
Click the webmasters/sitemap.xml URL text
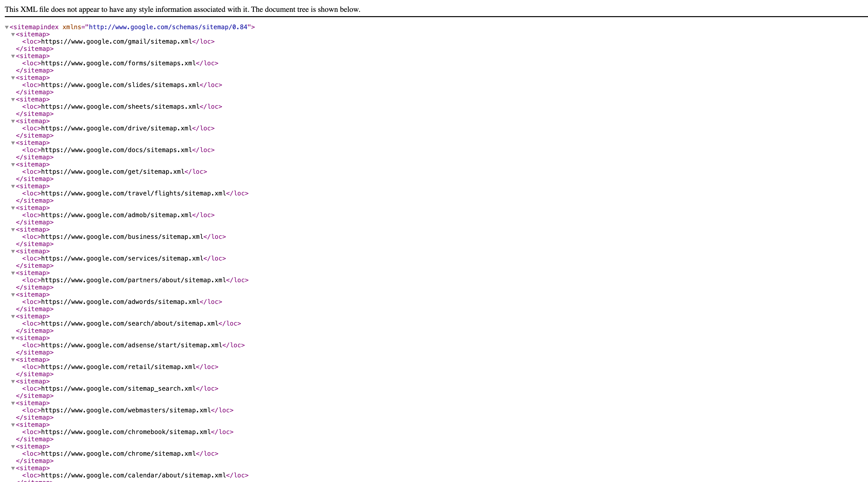(126, 410)
